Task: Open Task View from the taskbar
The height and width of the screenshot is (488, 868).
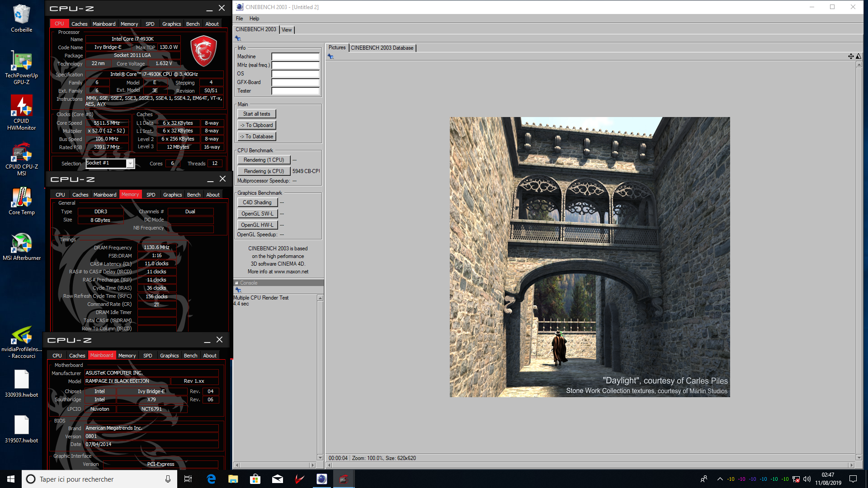Action: [188, 479]
